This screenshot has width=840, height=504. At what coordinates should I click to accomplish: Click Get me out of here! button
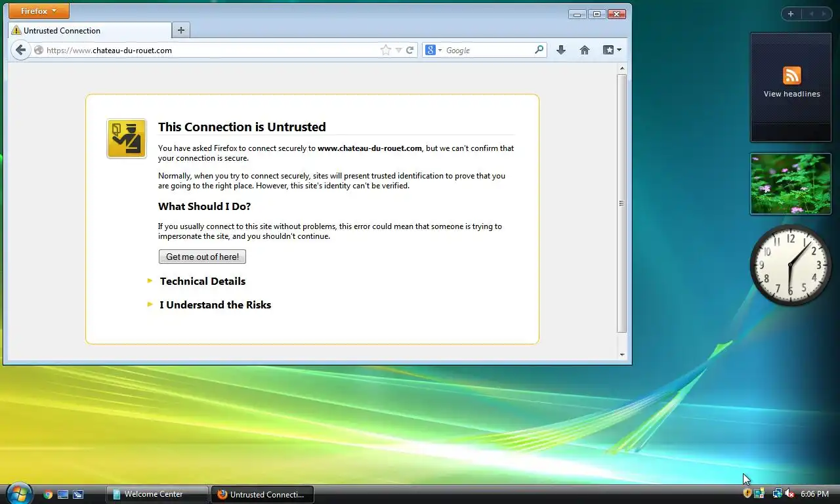202,257
